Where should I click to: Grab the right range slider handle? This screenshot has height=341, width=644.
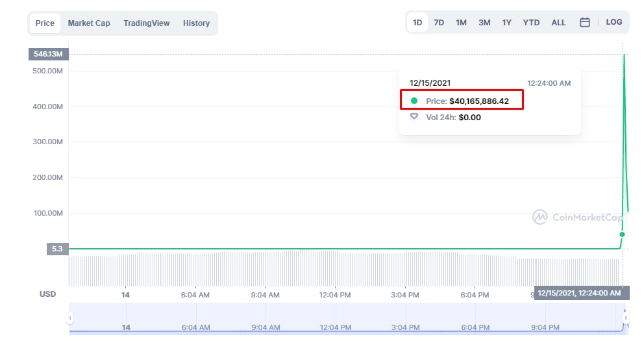click(626, 318)
